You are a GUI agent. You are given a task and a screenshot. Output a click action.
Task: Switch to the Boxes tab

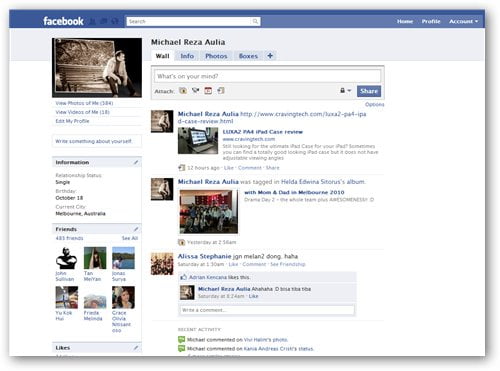248,56
